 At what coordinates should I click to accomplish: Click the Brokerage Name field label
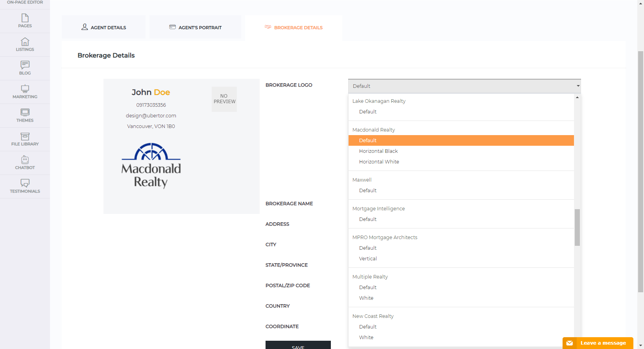tap(289, 204)
